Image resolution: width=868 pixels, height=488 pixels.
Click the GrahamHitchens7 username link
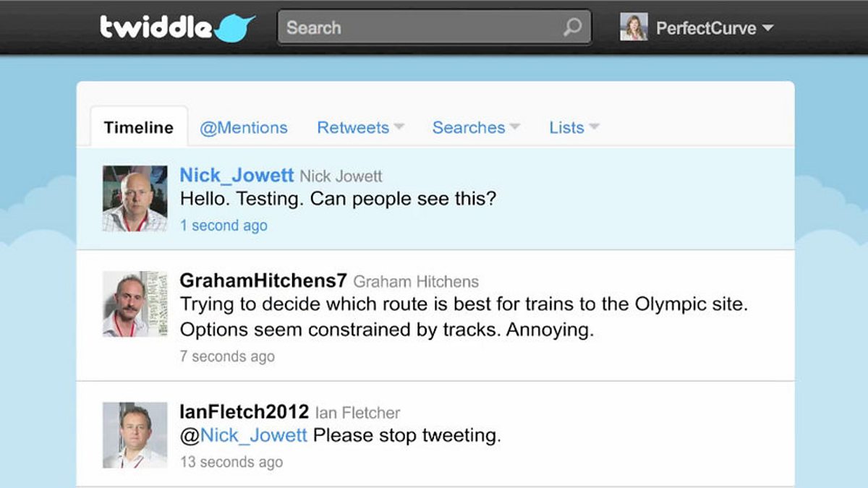[x=263, y=281]
